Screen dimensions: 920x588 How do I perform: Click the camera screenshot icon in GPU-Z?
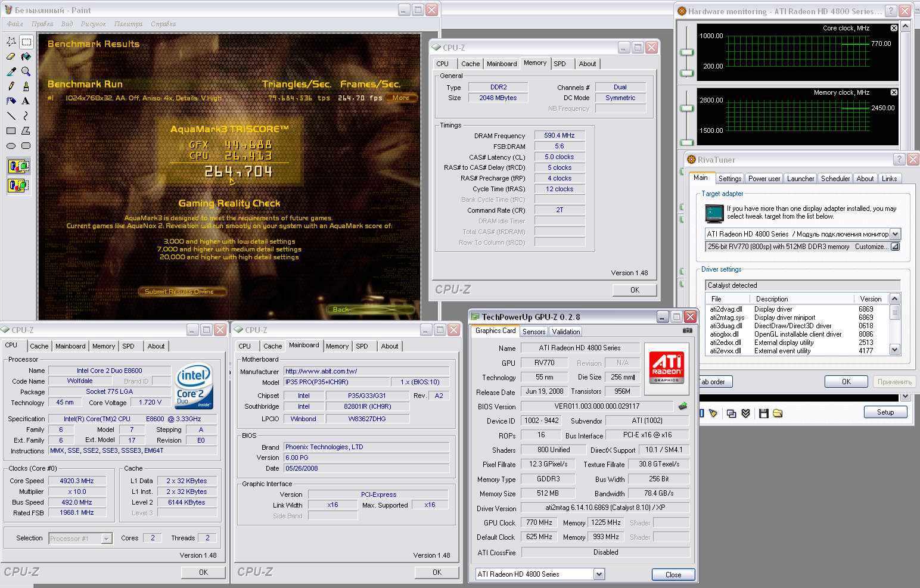[687, 331]
